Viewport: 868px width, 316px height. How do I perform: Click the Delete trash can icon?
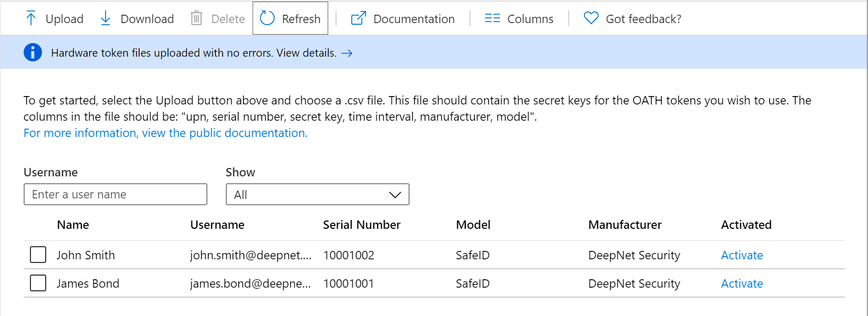(x=196, y=18)
